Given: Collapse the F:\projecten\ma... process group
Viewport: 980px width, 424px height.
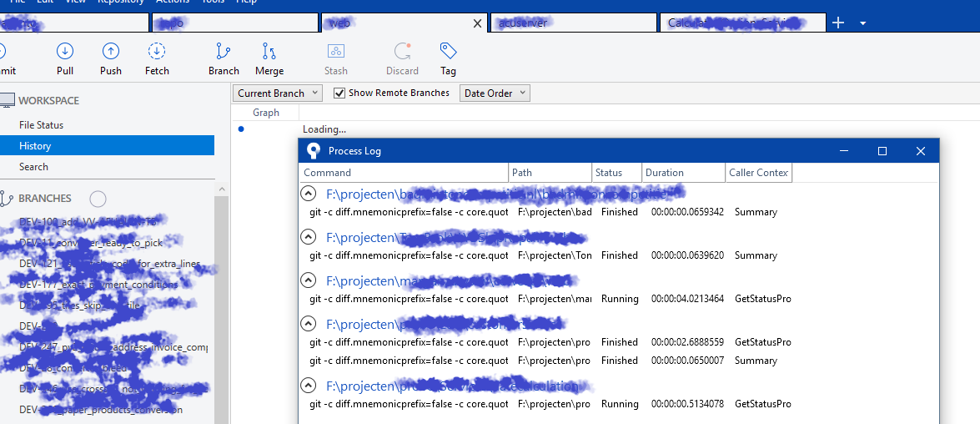Looking at the screenshot, I should click(308, 280).
